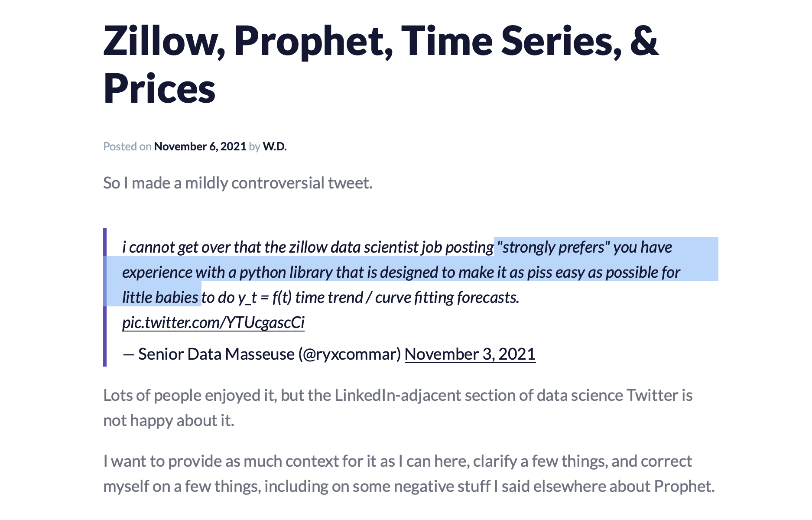The height and width of the screenshot is (520, 812).
Task: Open the November 3, 2021 tweet link
Action: [470, 354]
